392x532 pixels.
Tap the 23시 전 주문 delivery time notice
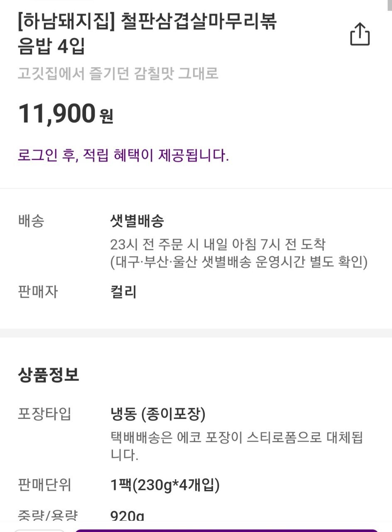218,244
